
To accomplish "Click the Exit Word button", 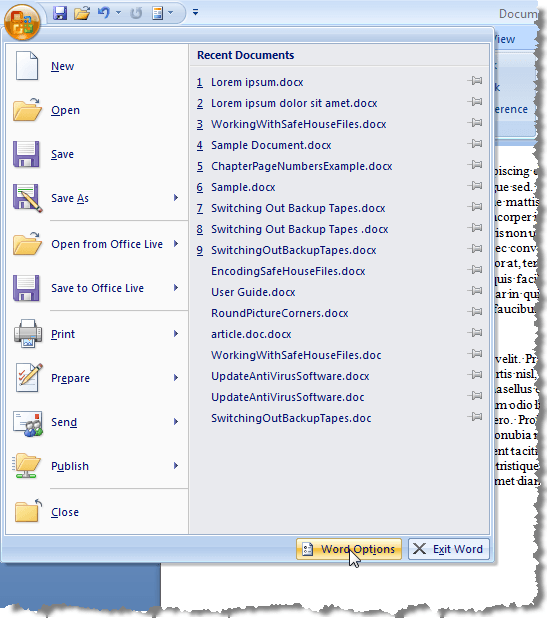I will tap(449, 549).
